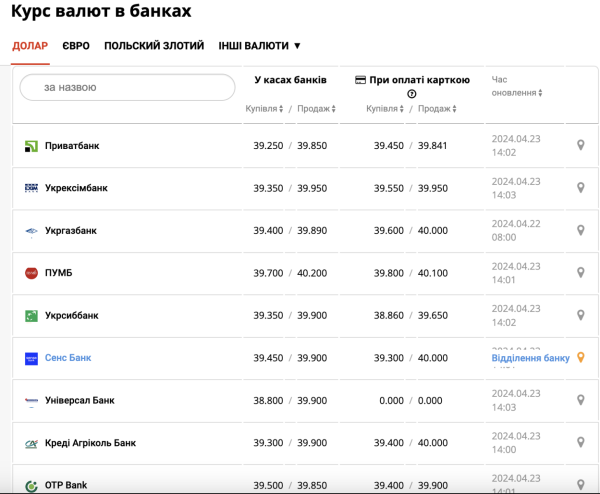Sort by card payment Продаж column

point(437,109)
